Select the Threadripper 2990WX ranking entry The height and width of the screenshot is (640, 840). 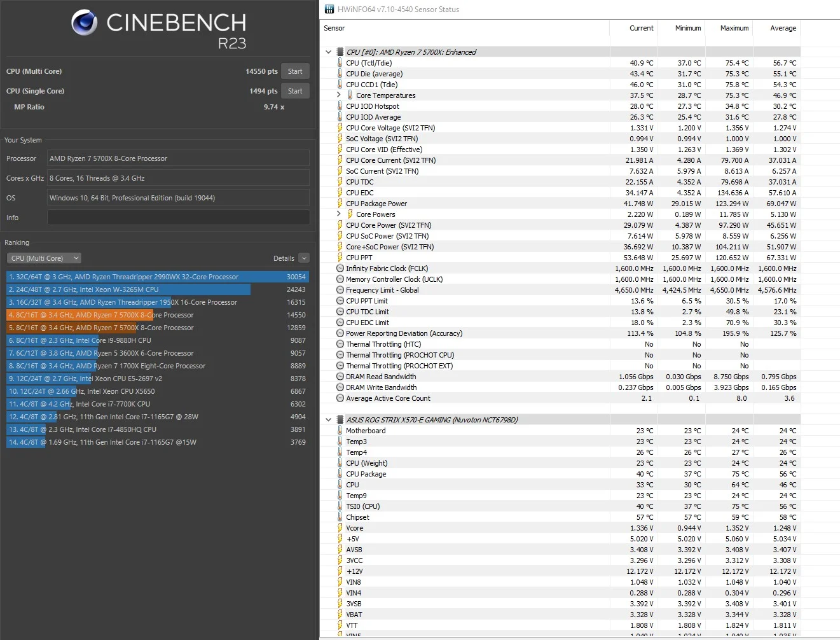[158, 277]
